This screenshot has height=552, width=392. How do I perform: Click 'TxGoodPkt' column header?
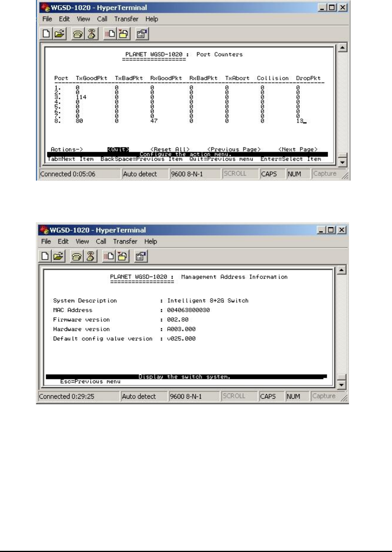[x=92, y=78]
